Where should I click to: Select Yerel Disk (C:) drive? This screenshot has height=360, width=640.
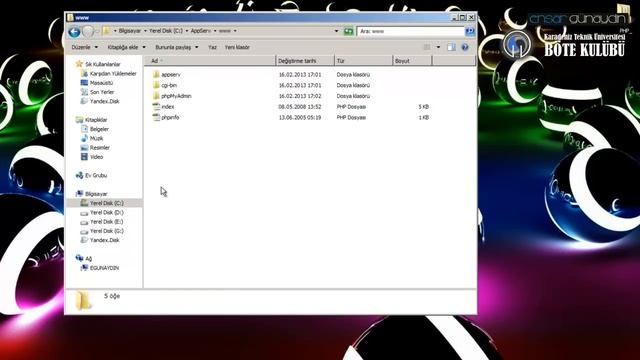(x=107, y=203)
